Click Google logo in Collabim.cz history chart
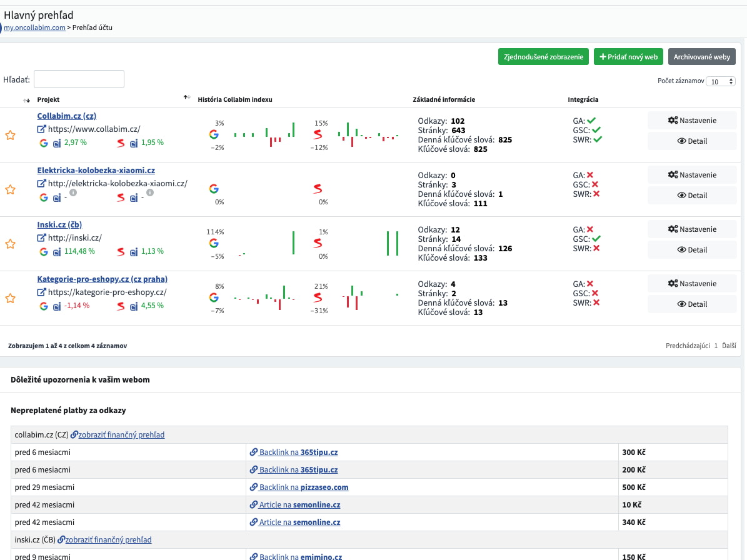Viewport: 747px width, 560px height. 214,135
